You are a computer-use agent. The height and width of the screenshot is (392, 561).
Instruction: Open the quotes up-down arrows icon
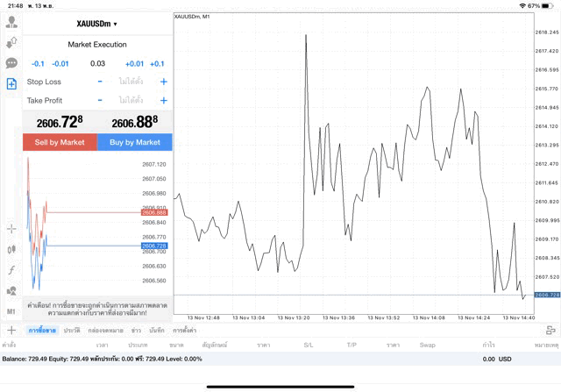11,42
